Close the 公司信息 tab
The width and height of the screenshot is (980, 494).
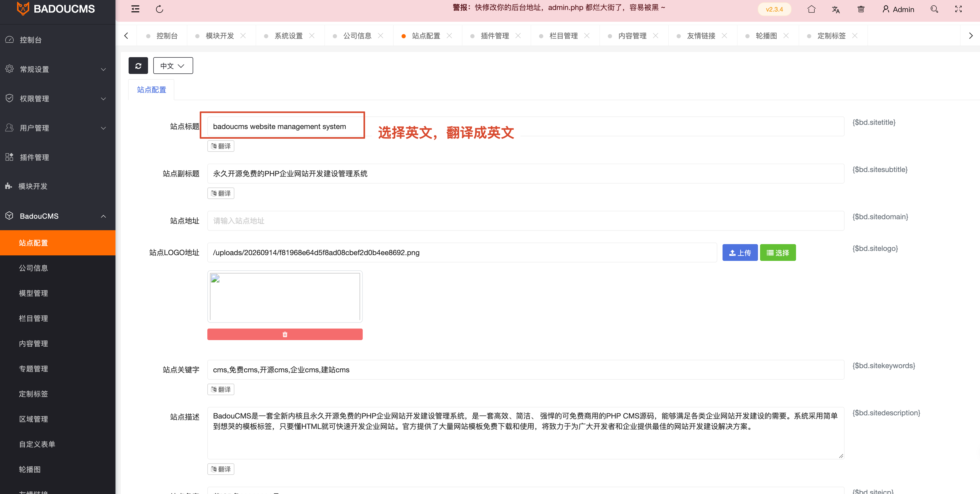point(381,35)
